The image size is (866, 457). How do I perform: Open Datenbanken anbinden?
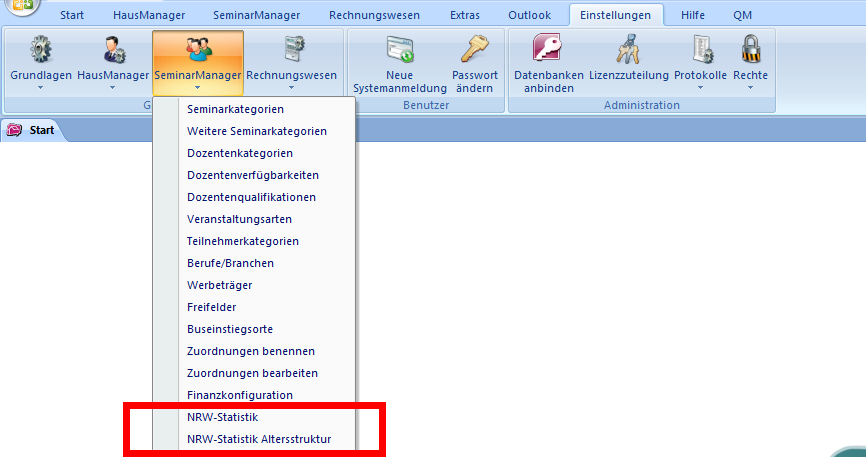(x=545, y=49)
